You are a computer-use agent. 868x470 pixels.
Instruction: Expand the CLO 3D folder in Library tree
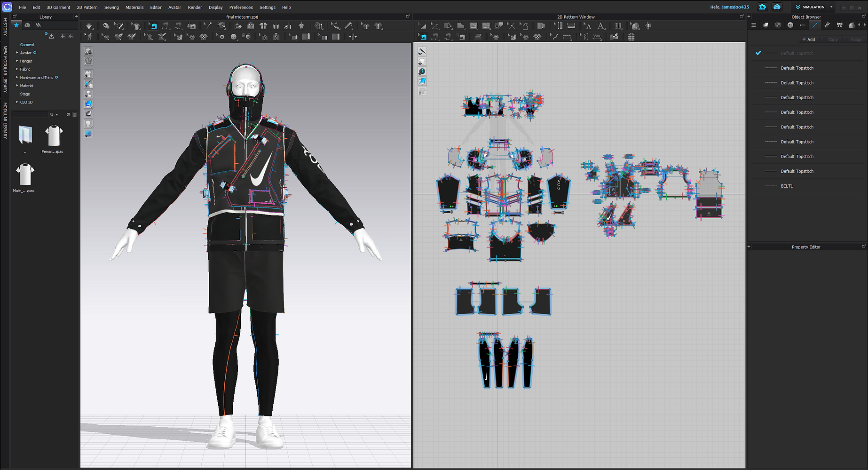coord(17,102)
